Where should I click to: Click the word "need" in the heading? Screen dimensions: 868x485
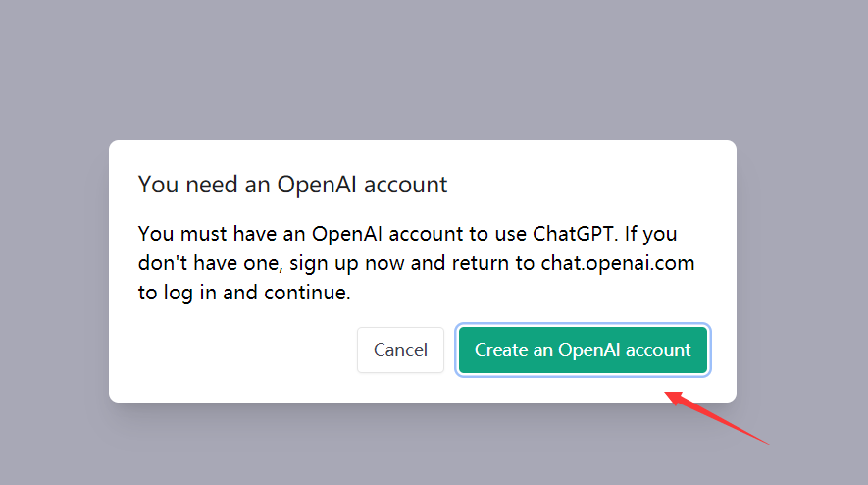click(208, 184)
